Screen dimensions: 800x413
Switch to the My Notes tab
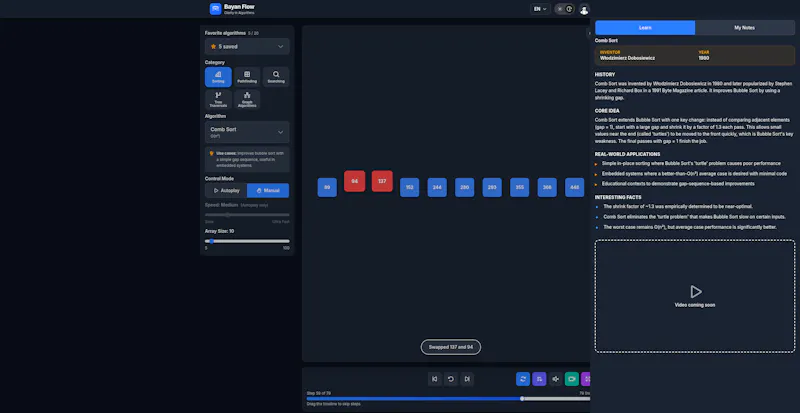pos(744,28)
